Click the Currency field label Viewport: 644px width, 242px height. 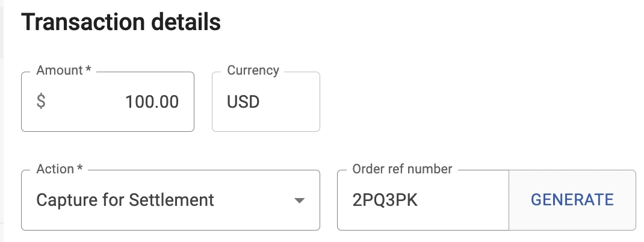pyautogui.click(x=253, y=70)
